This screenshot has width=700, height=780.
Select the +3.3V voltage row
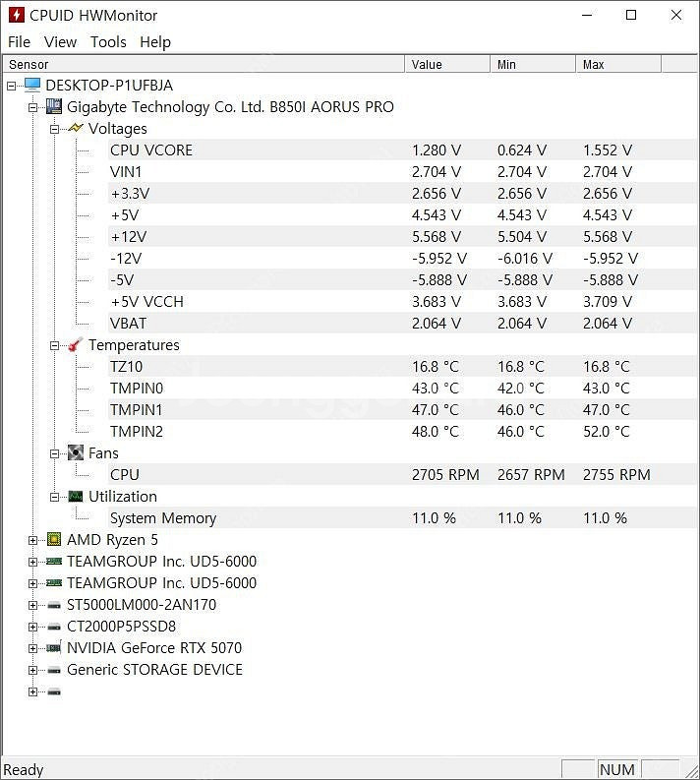[x=402, y=193]
